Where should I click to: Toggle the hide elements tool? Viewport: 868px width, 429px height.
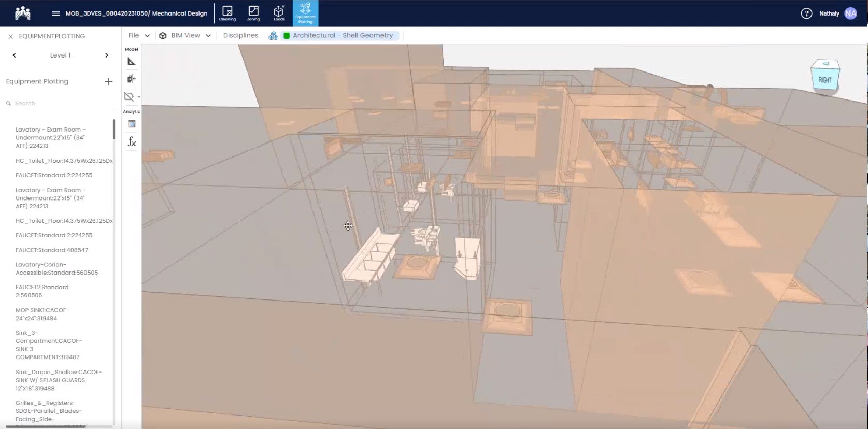point(129,96)
